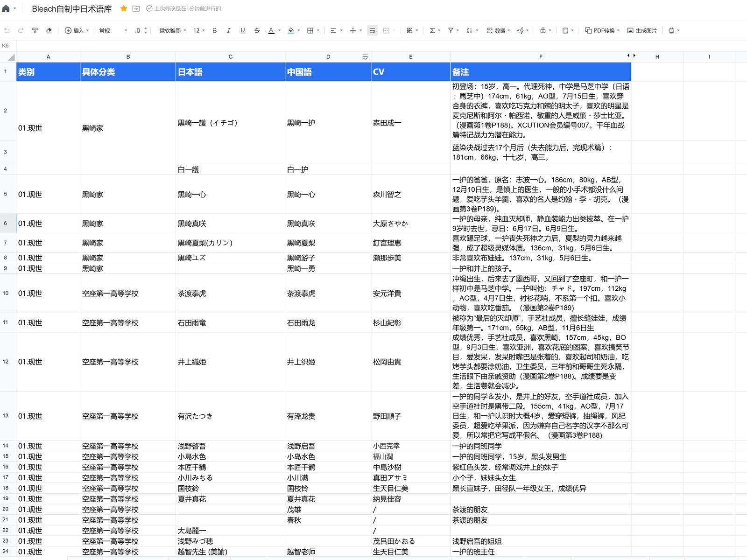Select column E header
The width and height of the screenshot is (747, 560).
pyautogui.click(x=411, y=57)
